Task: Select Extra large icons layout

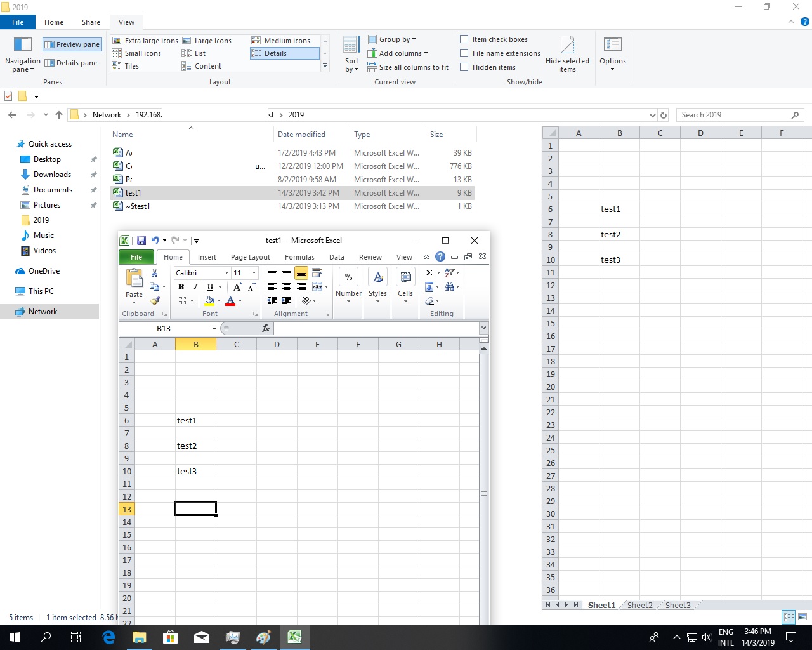Action: [145, 41]
